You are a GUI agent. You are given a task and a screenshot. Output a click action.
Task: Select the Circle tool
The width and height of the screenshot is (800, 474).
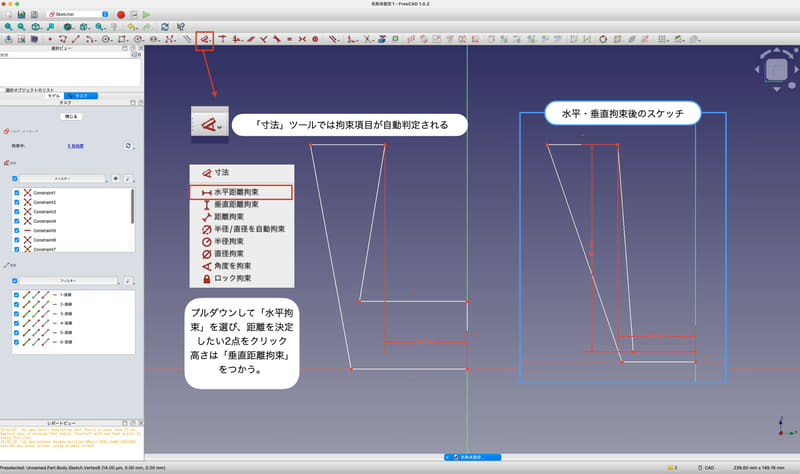pyautogui.click(x=106, y=39)
